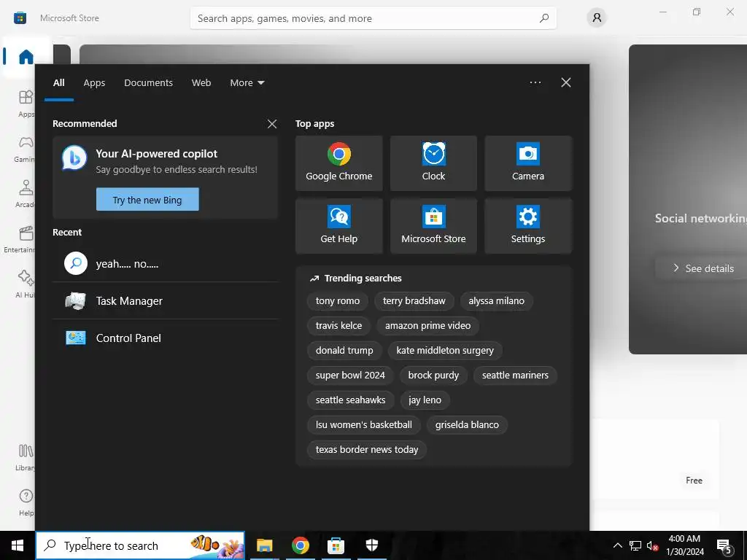Close the search panel
747x560 pixels.
[566, 82]
